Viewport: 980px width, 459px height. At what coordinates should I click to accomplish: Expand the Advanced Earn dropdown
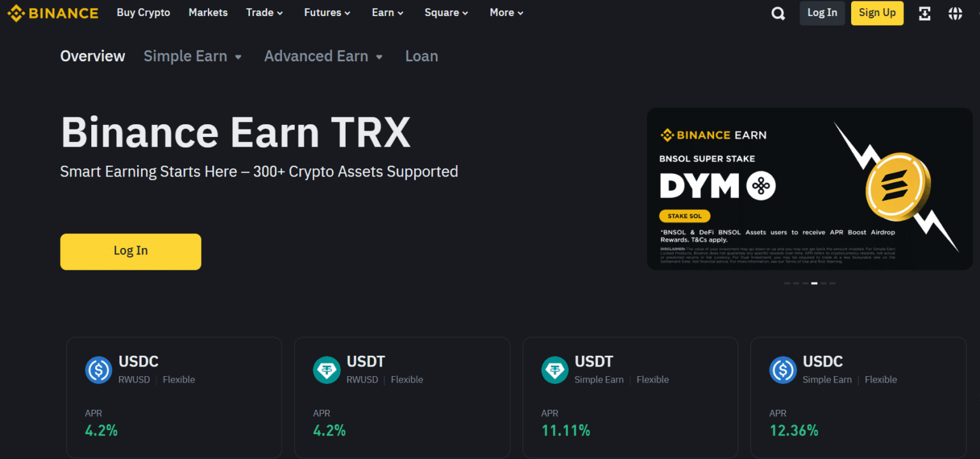point(323,56)
